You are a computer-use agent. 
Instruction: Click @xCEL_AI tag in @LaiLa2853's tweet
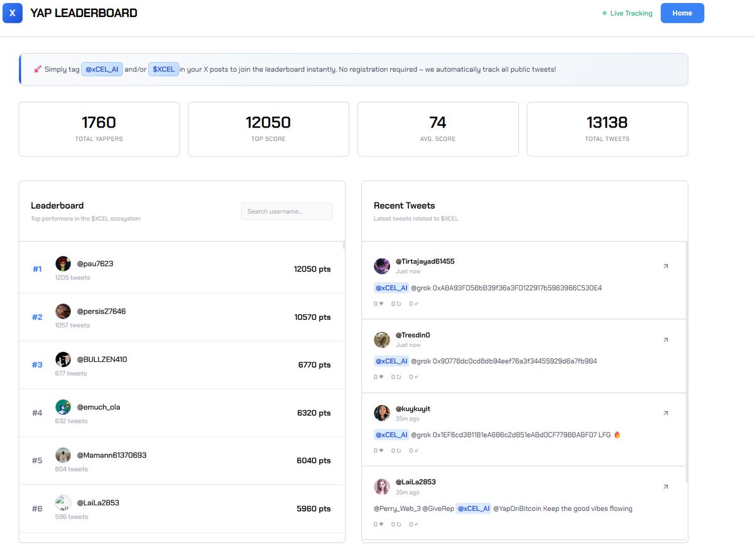tap(473, 508)
